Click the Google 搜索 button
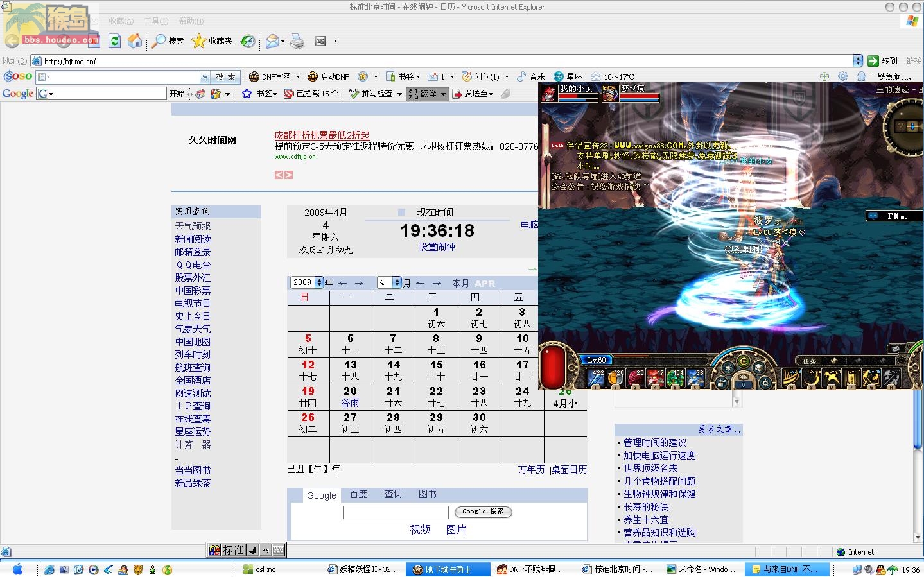This screenshot has height=577, width=924. (x=484, y=512)
